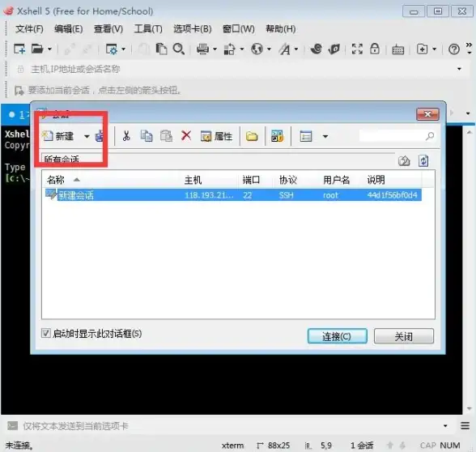476x452 pixels.
Task: Click the globe encoding icon in main toolbar
Action: [x=257, y=49]
